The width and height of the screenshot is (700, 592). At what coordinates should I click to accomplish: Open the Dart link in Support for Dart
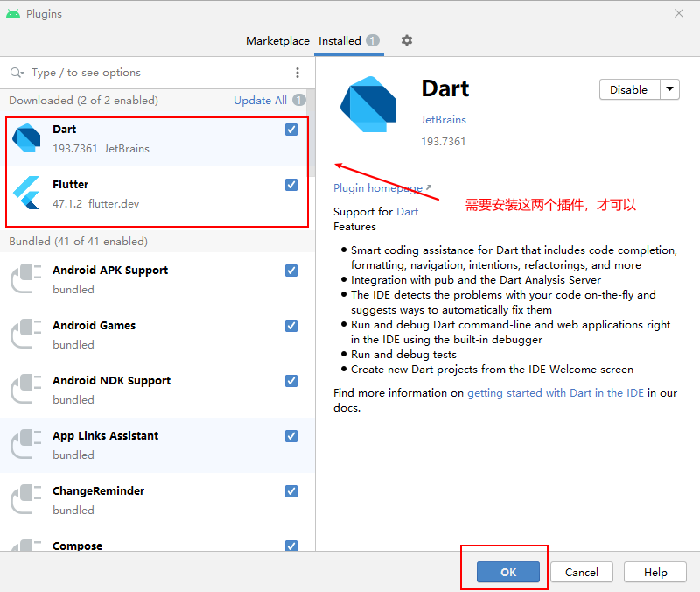tap(407, 212)
